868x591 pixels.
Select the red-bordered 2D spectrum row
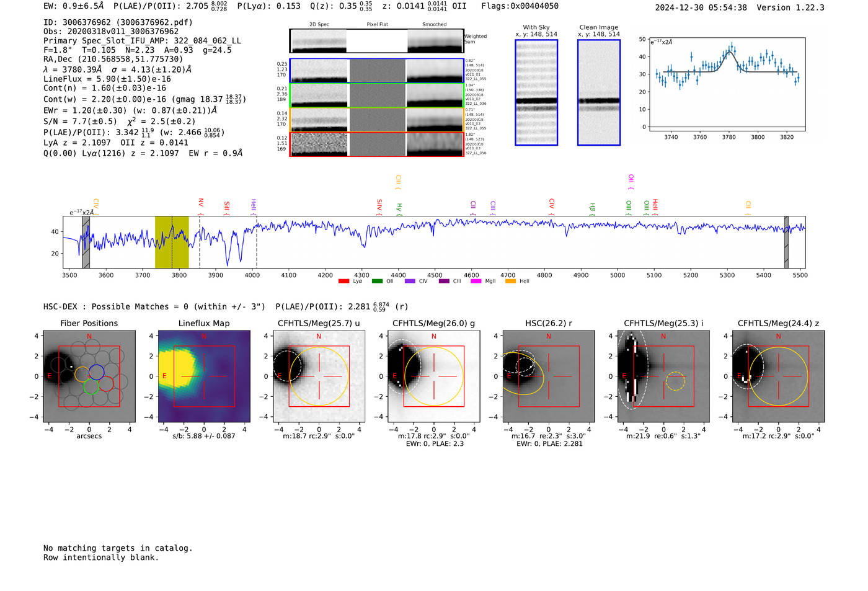377,144
